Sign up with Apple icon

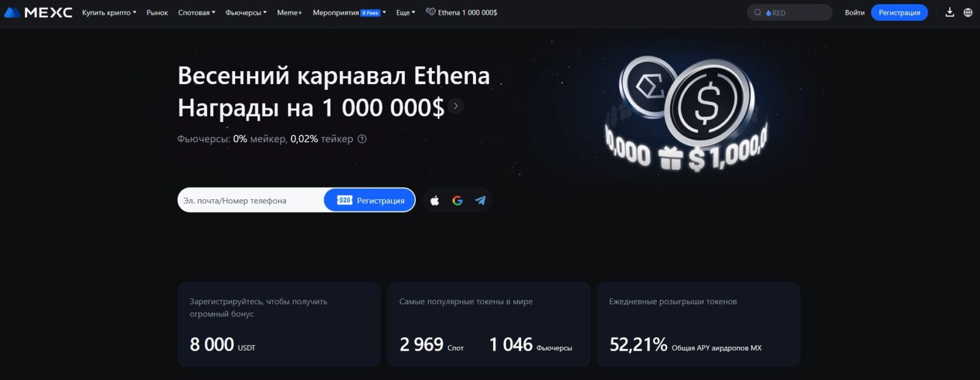[435, 200]
